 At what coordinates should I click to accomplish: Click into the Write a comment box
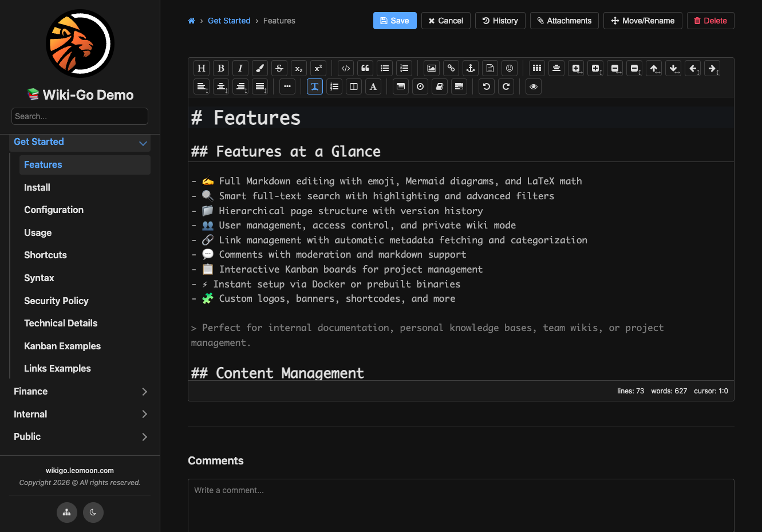[461, 505]
